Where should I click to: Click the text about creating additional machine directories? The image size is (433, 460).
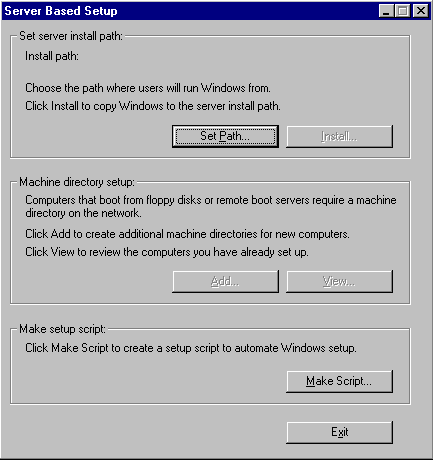pos(187,234)
